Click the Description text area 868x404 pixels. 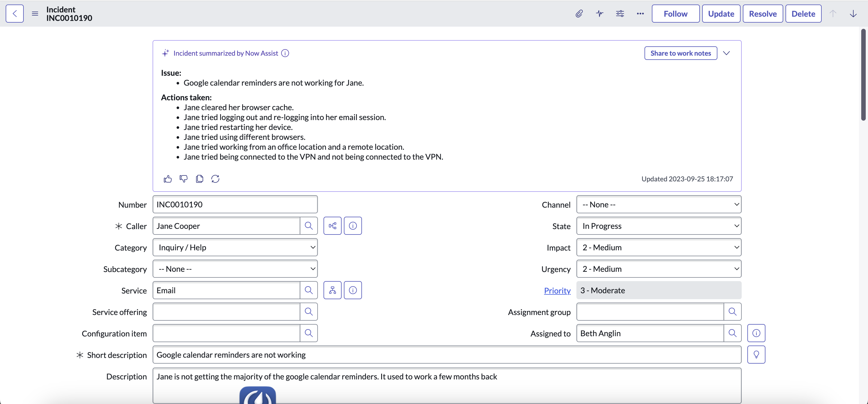447,385
